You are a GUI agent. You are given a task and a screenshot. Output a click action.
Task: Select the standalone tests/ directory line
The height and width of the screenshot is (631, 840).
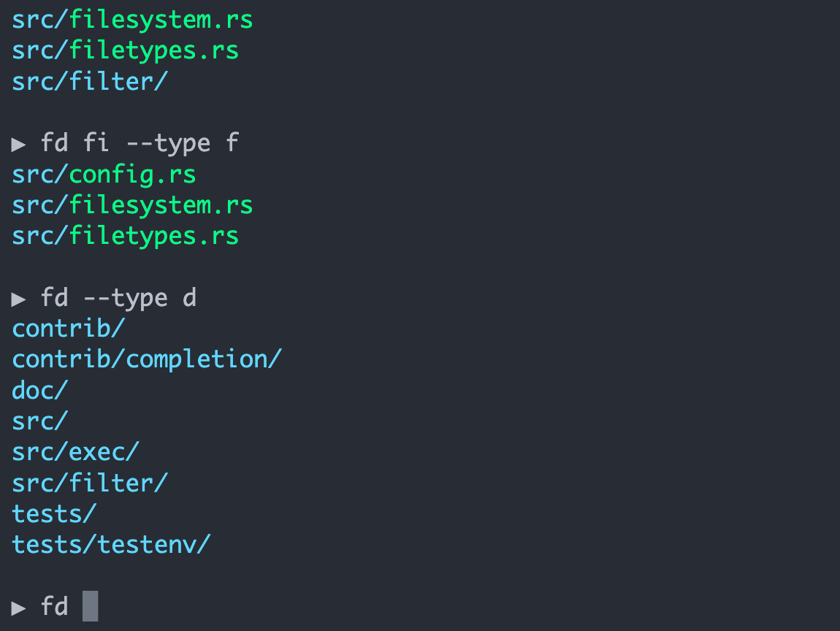[54, 513]
